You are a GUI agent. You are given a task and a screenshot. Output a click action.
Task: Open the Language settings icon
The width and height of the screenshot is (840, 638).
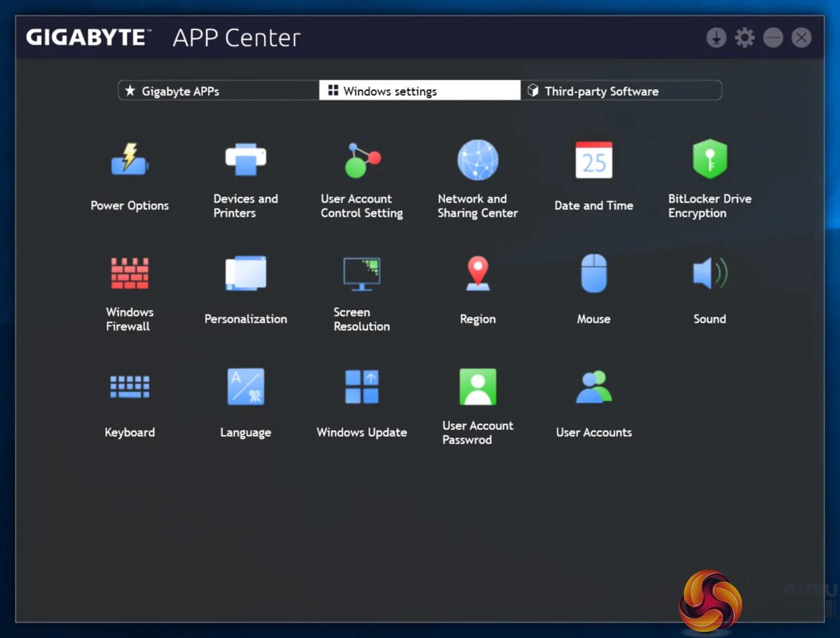tap(246, 387)
